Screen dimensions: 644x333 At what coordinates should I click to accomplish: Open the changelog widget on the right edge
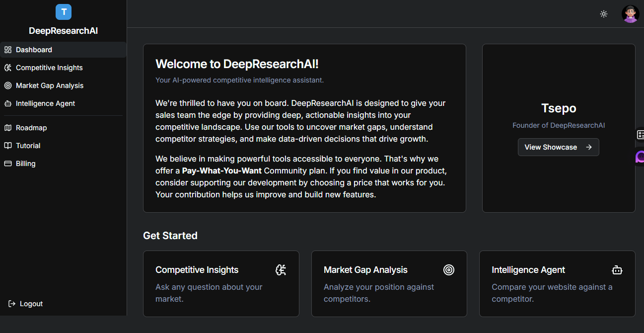[641, 134]
